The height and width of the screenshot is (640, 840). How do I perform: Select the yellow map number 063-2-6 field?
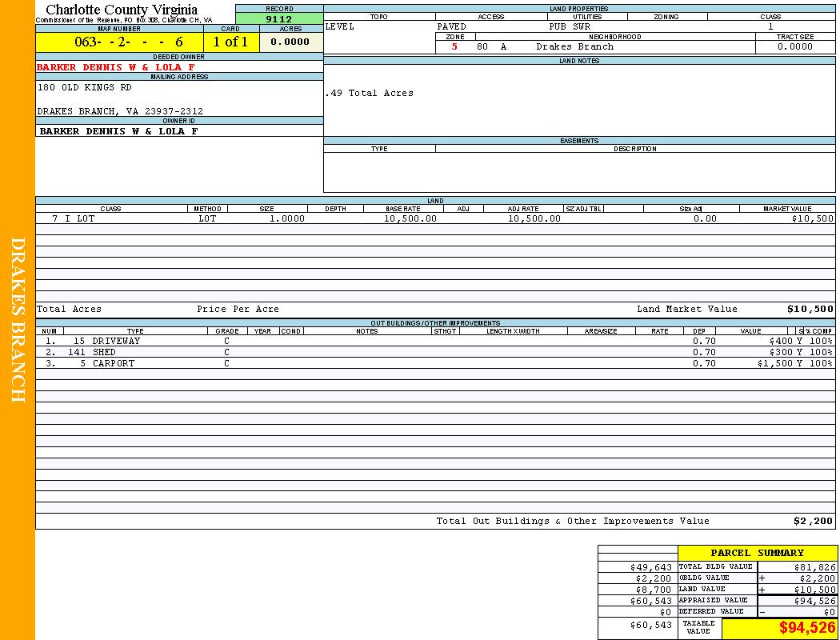(x=119, y=42)
